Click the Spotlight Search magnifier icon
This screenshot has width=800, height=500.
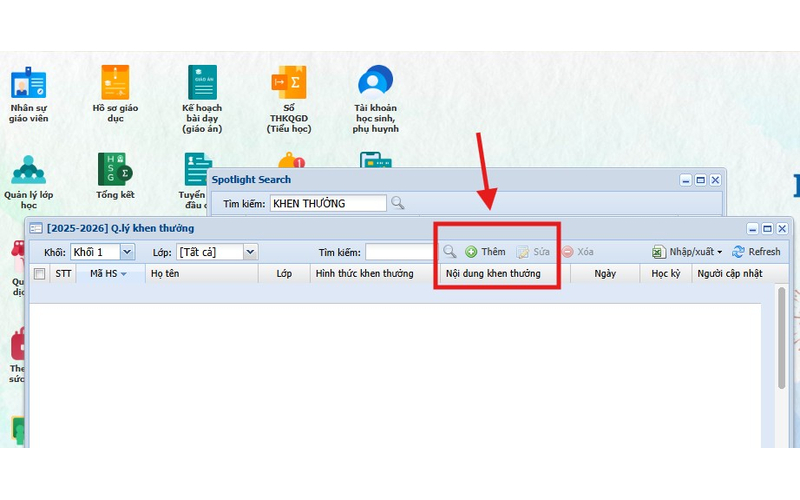click(x=397, y=204)
